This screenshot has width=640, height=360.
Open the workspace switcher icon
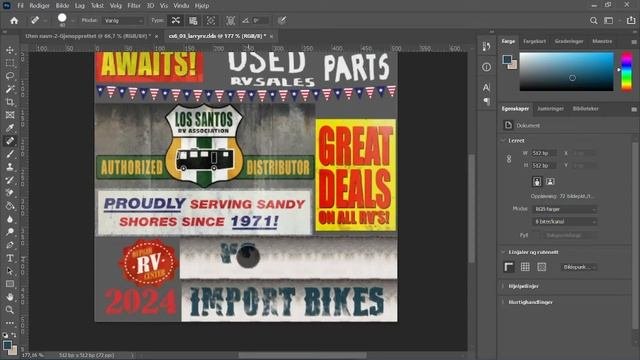click(609, 20)
